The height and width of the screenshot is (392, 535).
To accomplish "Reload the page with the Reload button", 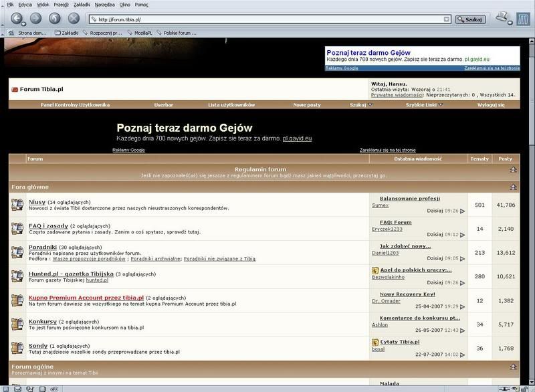I will (55, 18).
